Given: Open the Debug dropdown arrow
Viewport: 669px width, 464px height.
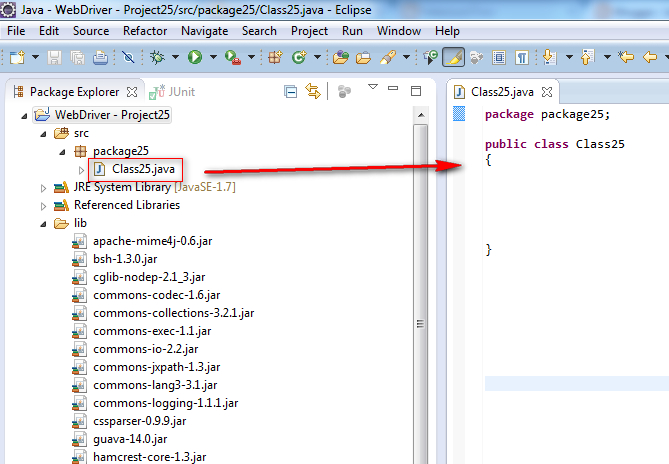Looking at the screenshot, I should [x=175, y=57].
